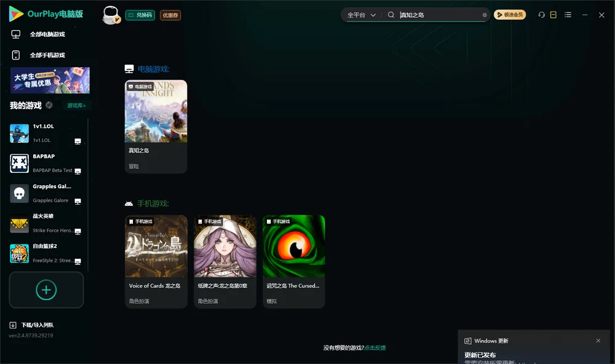Viewport: 615px width, 364px height.
Task: Click the 极速会员 membership button
Action: 510,15
